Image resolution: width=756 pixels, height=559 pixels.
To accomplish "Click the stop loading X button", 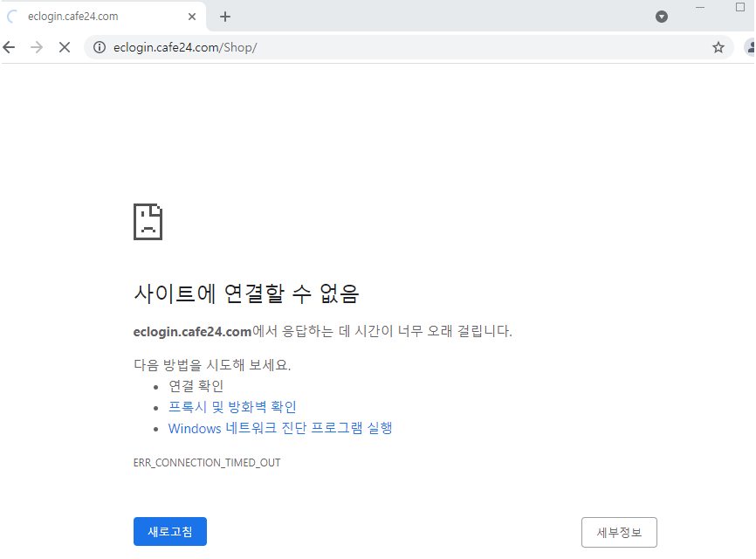I will click(x=64, y=47).
